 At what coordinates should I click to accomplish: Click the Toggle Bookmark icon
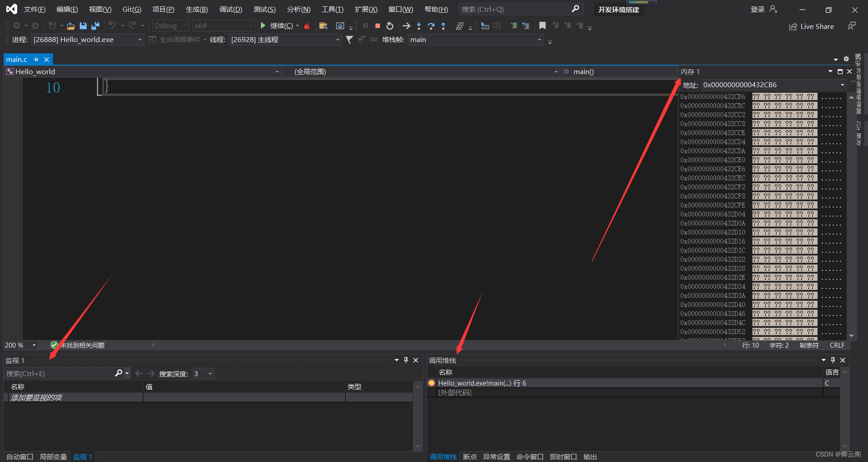tap(542, 26)
